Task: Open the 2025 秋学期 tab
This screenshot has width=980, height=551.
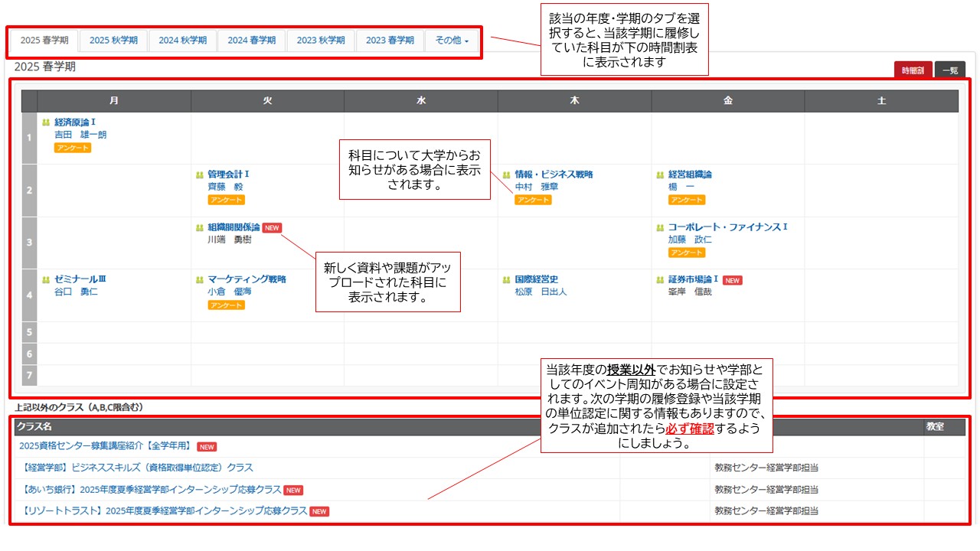Action: pyautogui.click(x=113, y=41)
